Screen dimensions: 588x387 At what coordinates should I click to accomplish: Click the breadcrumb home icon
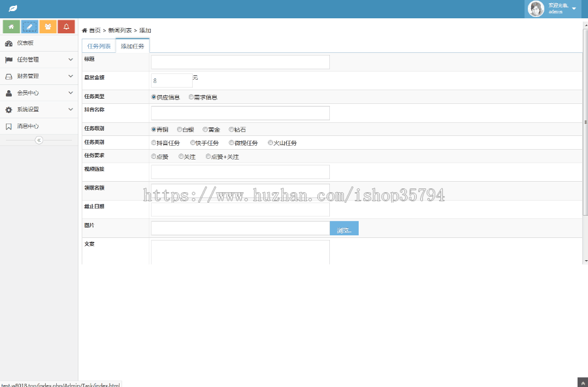(84, 31)
